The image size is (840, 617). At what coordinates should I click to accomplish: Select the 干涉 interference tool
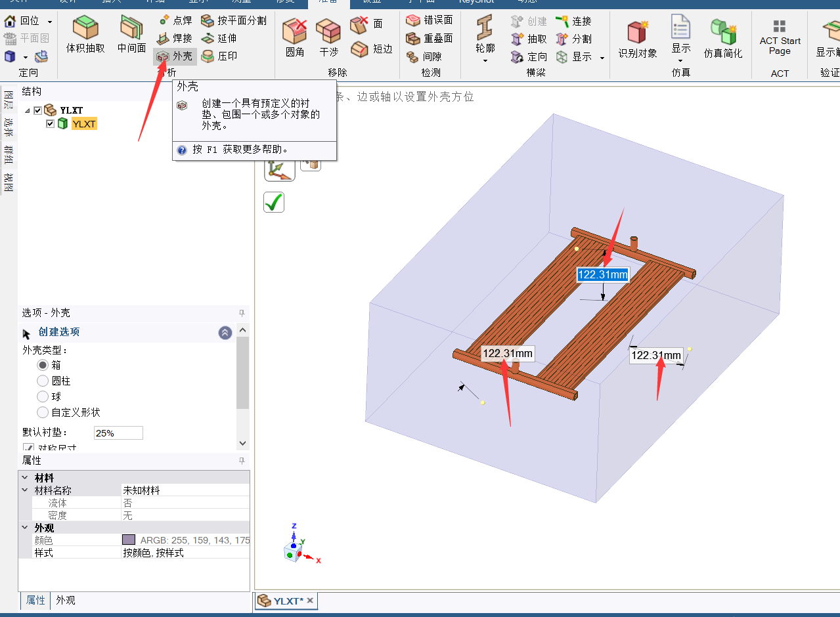(x=328, y=37)
